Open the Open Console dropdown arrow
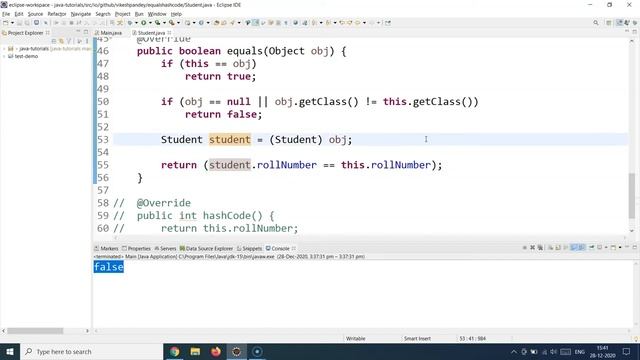This screenshot has height=360, width=640. (620, 247)
